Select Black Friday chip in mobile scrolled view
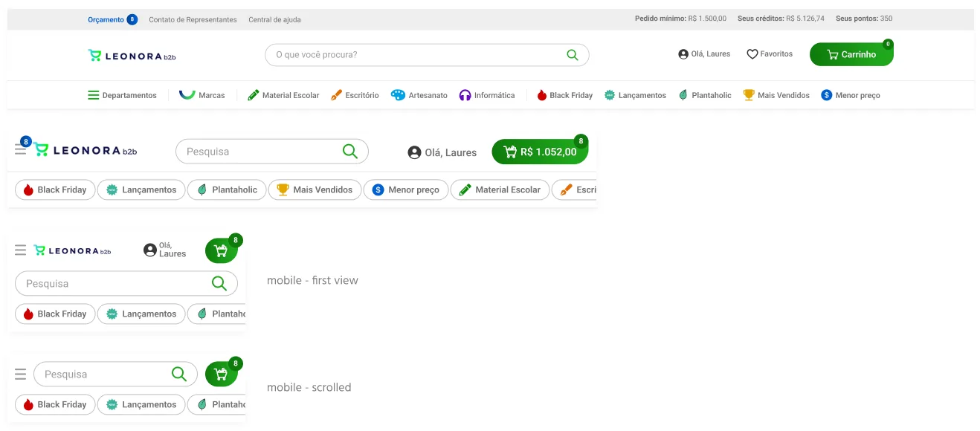Screen dimensions: 980x431 tap(56, 404)
